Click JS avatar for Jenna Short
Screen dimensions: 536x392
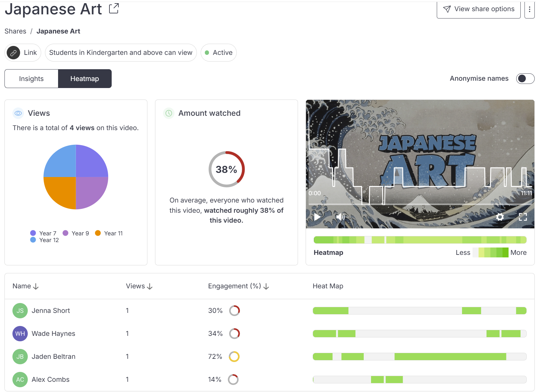20,311
